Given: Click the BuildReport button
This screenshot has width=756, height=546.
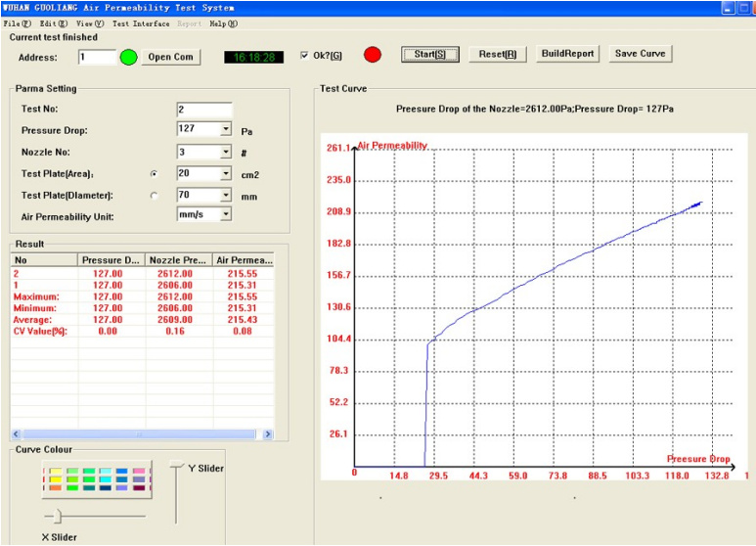Looking at the screenshot, I should 567,54.
